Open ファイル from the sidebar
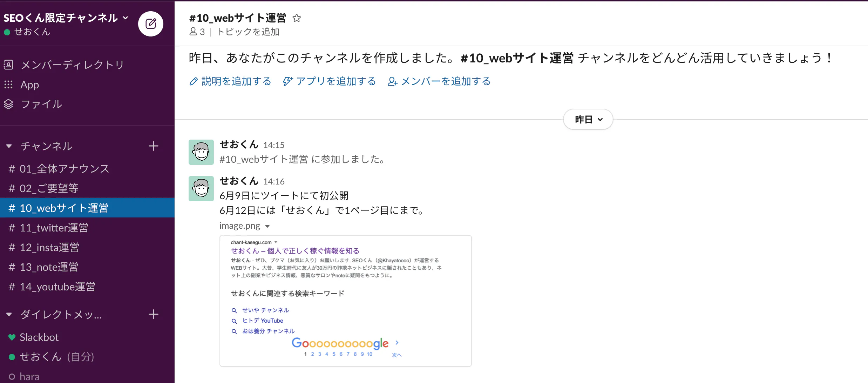This screenshot has width=868, height=383. pos(41,104)
